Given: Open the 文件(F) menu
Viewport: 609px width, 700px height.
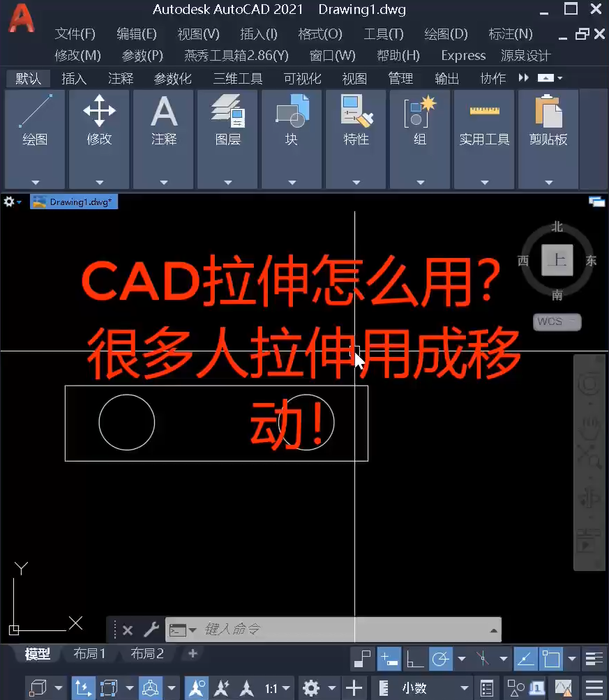Looking at the screenshot, I should pyautogui.click(x=75, y=34).
